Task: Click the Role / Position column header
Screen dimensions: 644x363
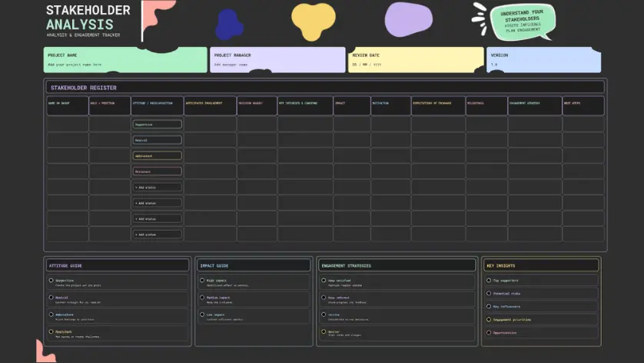Action: [x=110, y=105]
